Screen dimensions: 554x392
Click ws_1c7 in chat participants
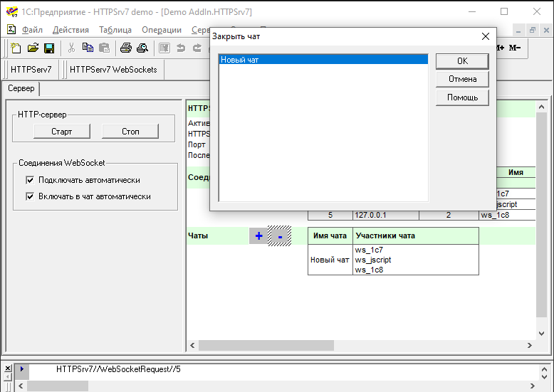tap(369, 250)
